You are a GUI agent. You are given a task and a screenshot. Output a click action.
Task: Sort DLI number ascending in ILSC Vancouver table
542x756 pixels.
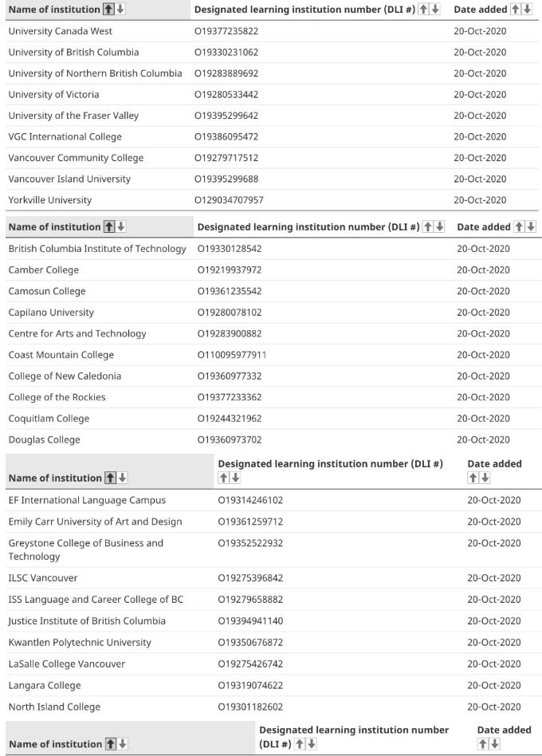coord(223,478)
